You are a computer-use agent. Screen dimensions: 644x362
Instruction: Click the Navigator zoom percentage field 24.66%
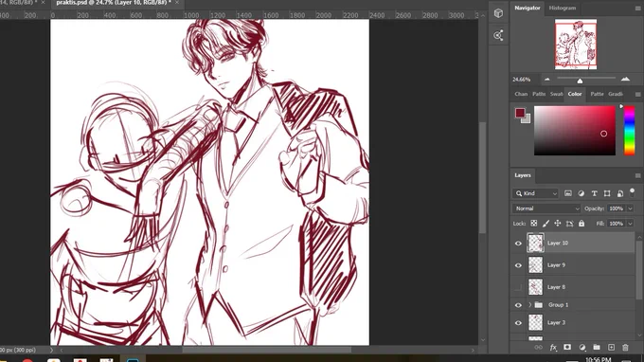[522, 80]
